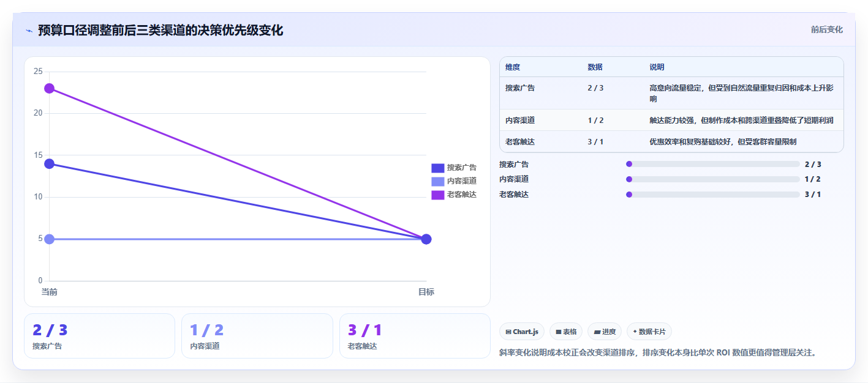Click the 内容渠道 progress bar

(713, 179)
